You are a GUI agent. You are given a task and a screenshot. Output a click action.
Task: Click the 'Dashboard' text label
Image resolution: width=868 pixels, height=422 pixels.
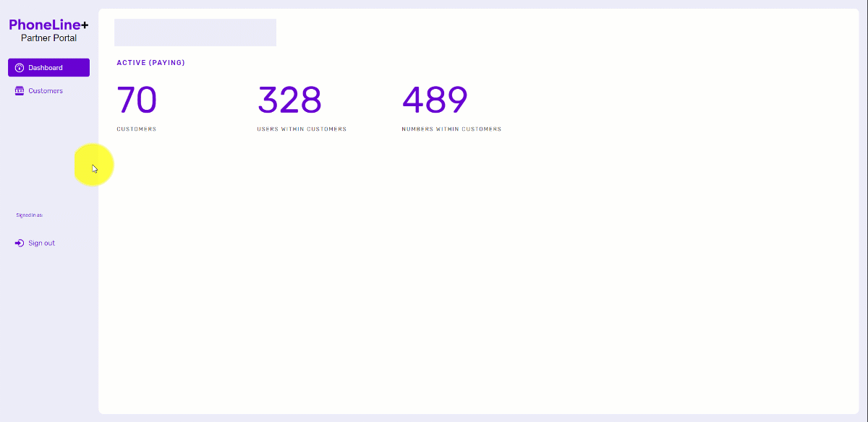(x=46, y=68)
